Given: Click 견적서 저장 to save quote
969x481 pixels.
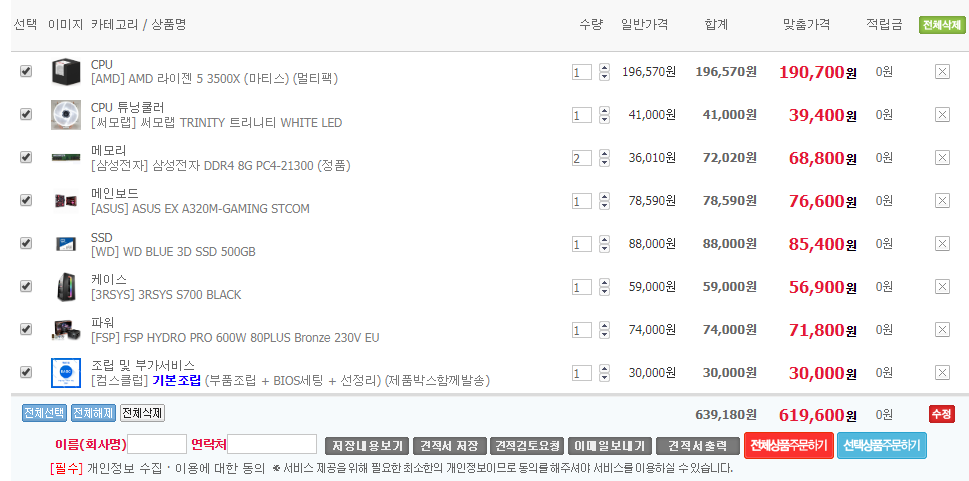Looking at the screenshot, I should 449,446.
